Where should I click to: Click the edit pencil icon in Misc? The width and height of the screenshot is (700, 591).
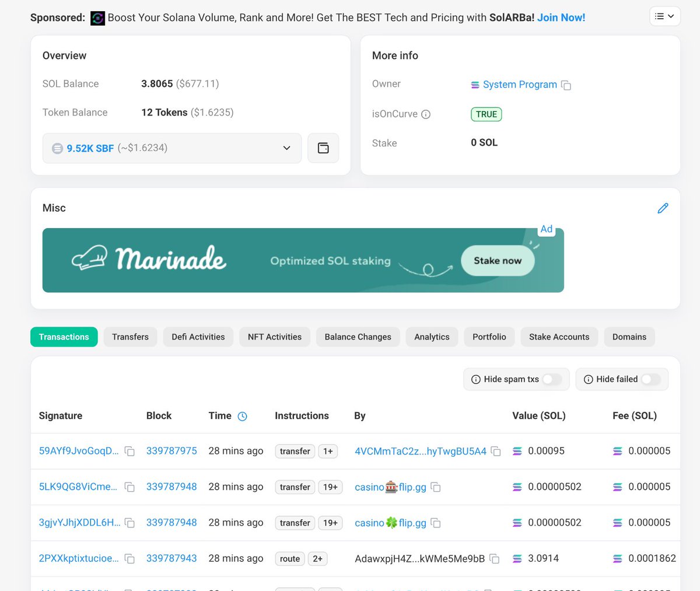663,208
